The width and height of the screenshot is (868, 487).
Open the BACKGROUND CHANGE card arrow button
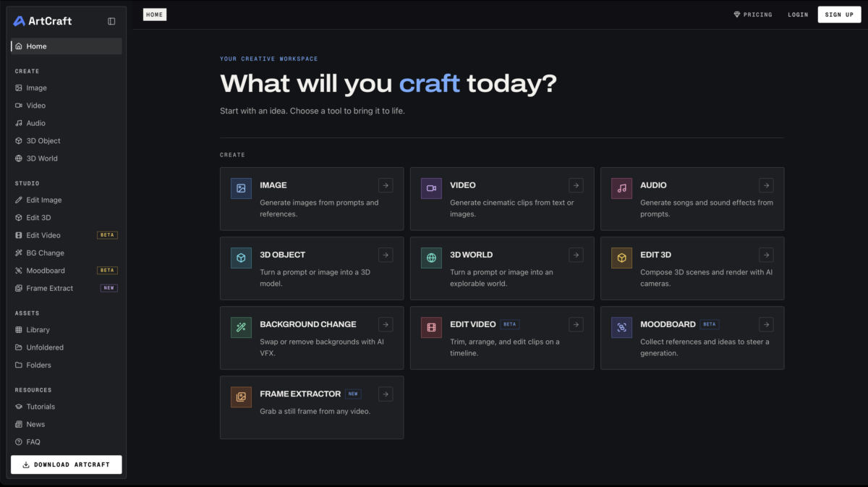click(x=386, y=324)
